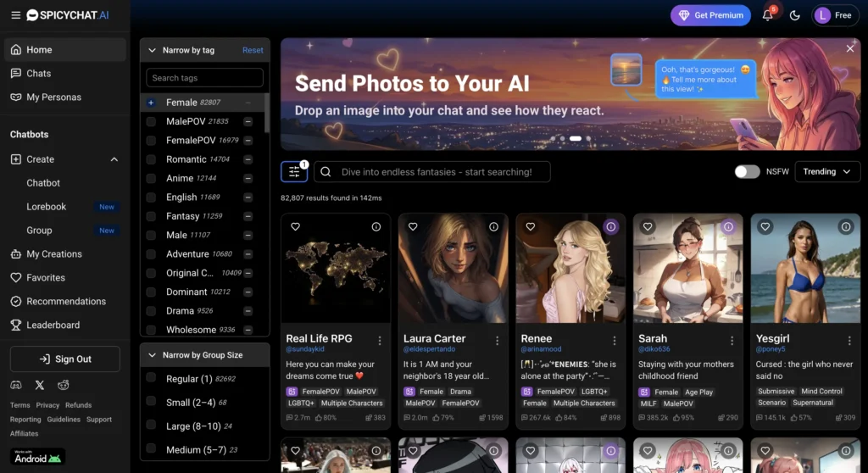Click the Search tags input field
868x473 pixels.
coord(204,78)
